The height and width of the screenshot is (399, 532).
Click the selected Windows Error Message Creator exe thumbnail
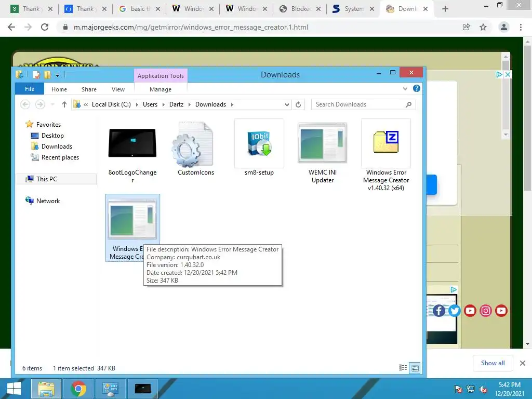point(132,220)
